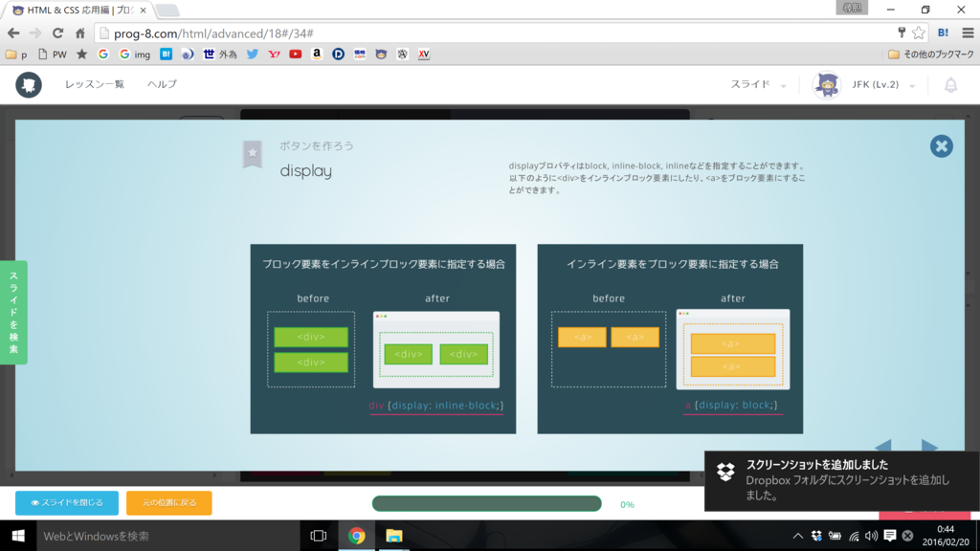Click the JFK user avatar icon
The height and width of the screenshot is (551, 980).
(827, 84)
